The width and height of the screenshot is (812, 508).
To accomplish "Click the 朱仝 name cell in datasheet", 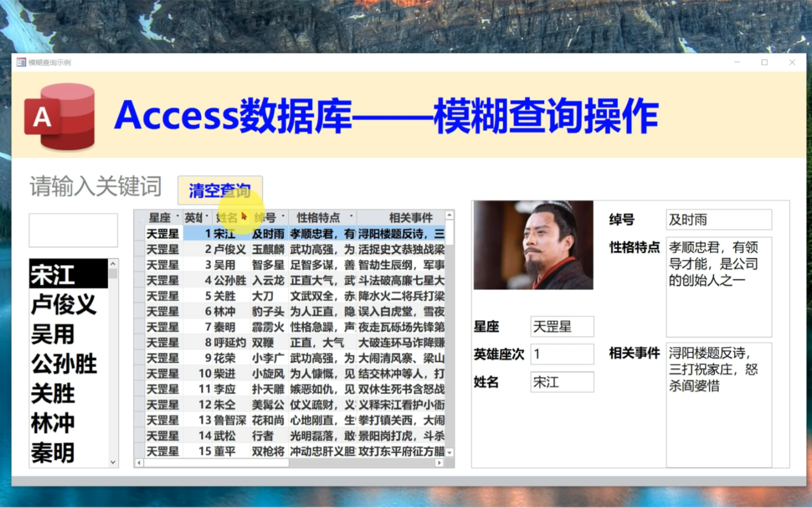I will (x=230, y=404).
